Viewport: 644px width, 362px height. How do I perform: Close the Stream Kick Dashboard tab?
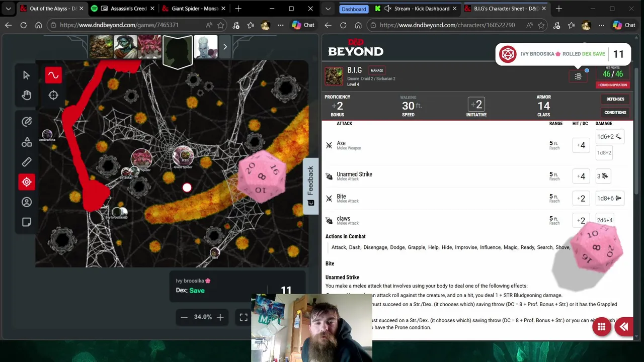click(x=454, y=9)
